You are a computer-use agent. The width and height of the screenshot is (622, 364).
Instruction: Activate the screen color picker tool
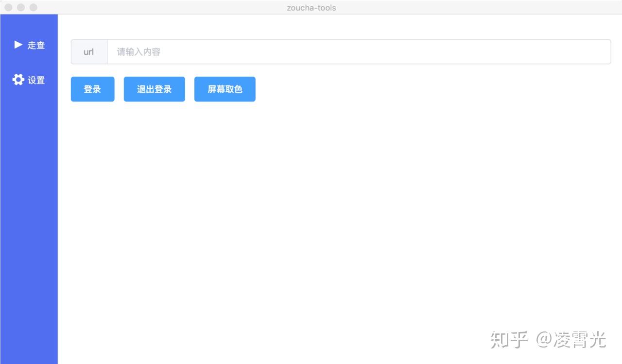pyautogui.click(x=225, y=89)
